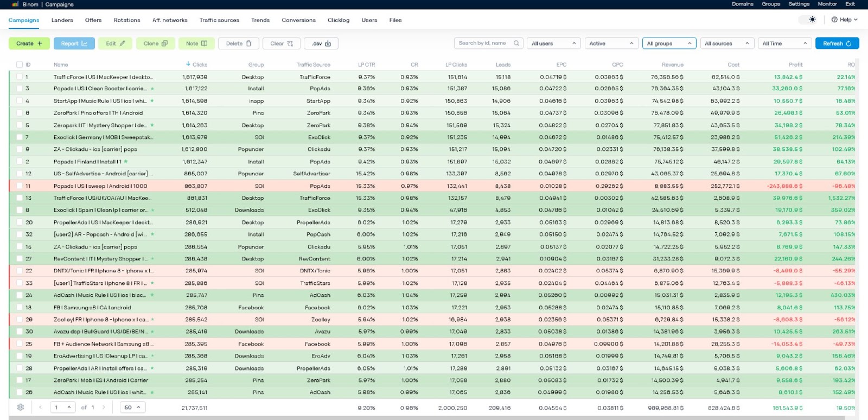
Task: Open the 50 rows-per-page dropdown
Action: click(132, 408)
